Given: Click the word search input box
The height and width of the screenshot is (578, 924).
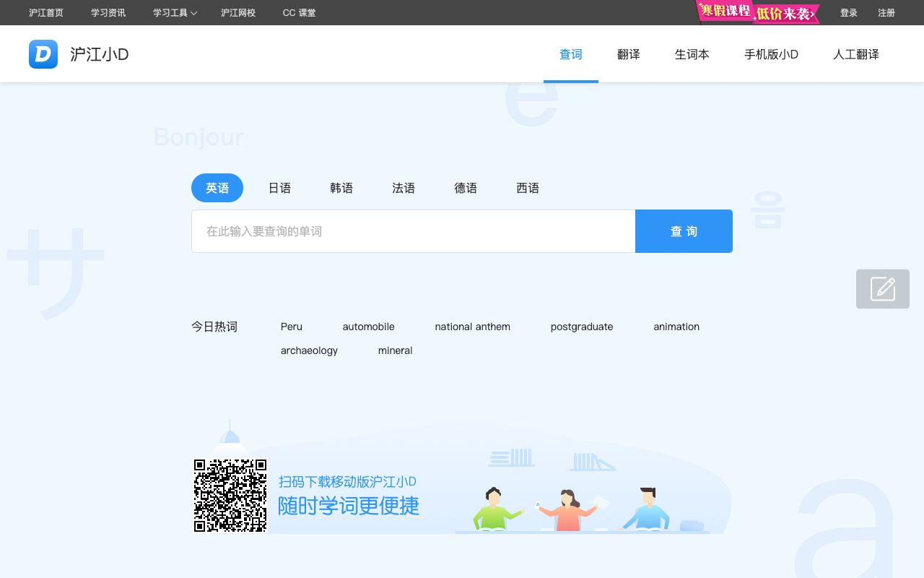Looking at the screenshot, I should (x=413, y=231).
